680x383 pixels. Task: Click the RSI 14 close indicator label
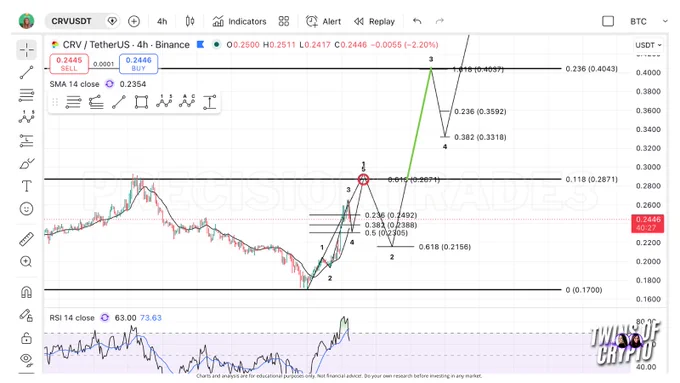coord(72,318)
